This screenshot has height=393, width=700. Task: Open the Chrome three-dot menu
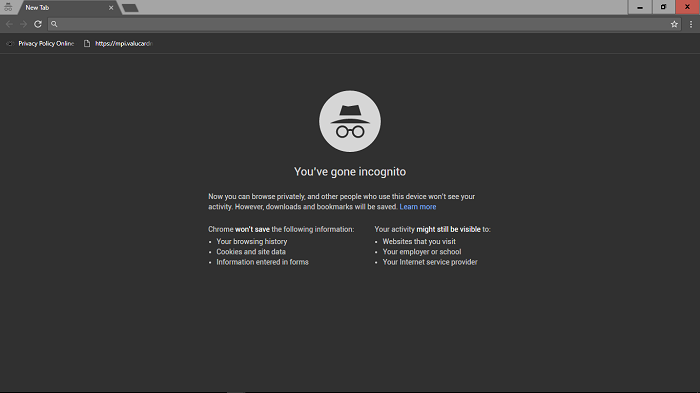click(691, 24)
